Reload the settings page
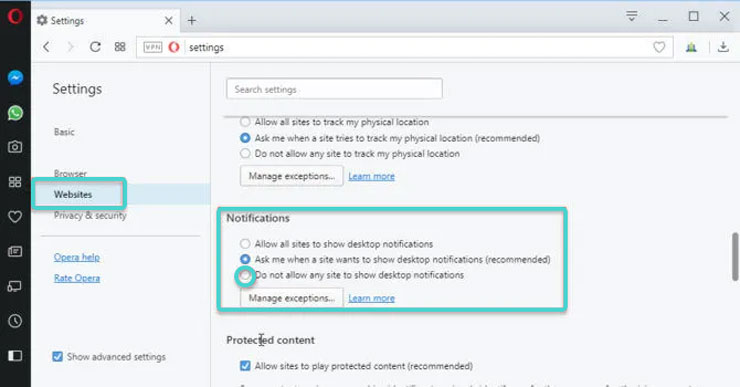 95,47
